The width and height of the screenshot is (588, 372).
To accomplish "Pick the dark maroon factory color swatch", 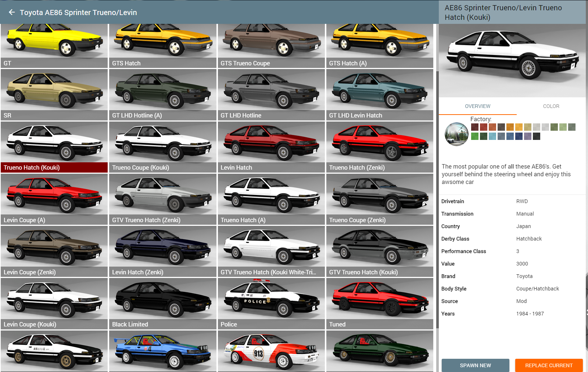I will point(475,127).
